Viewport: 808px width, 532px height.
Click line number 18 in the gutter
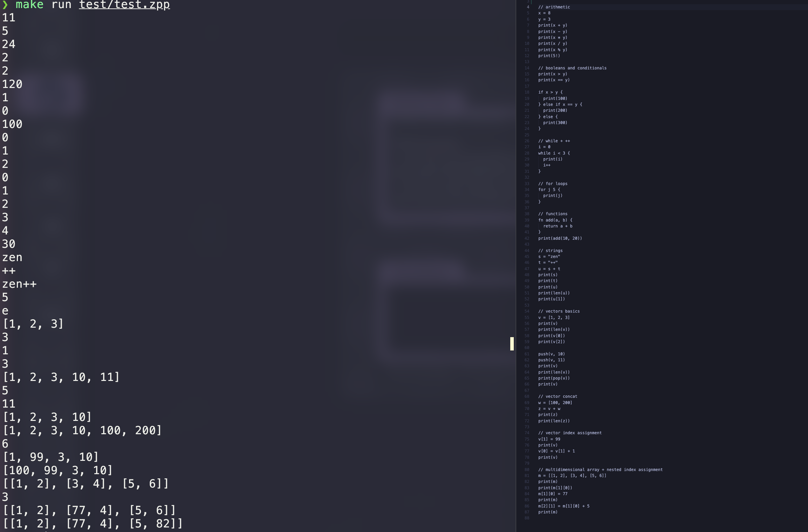click(x=527, y=92)
